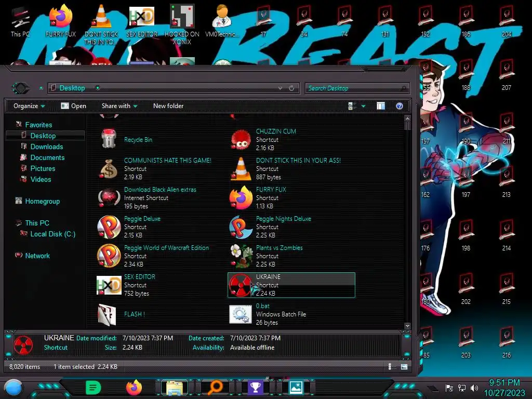Click the New folder button
Image resolution: width=532 pixels, height=399 pixels.
click(x=168, y=106)
